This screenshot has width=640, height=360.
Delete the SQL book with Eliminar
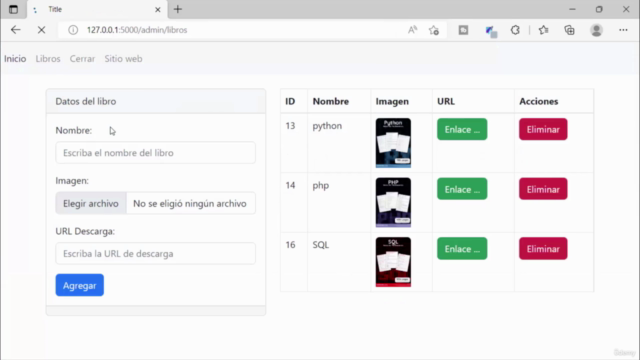(x=543, y=249)
